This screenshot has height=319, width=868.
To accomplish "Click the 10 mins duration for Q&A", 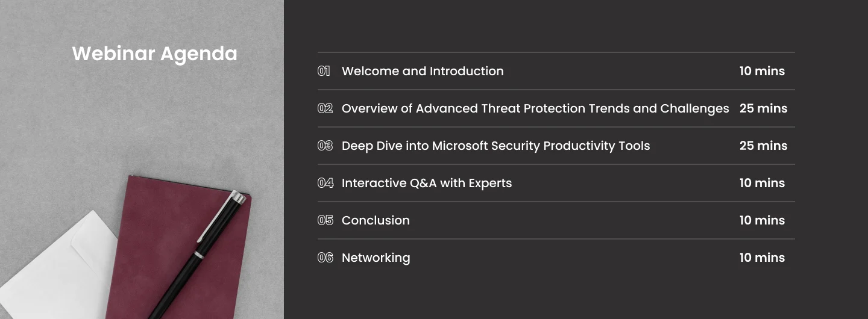I will [762, 183].
